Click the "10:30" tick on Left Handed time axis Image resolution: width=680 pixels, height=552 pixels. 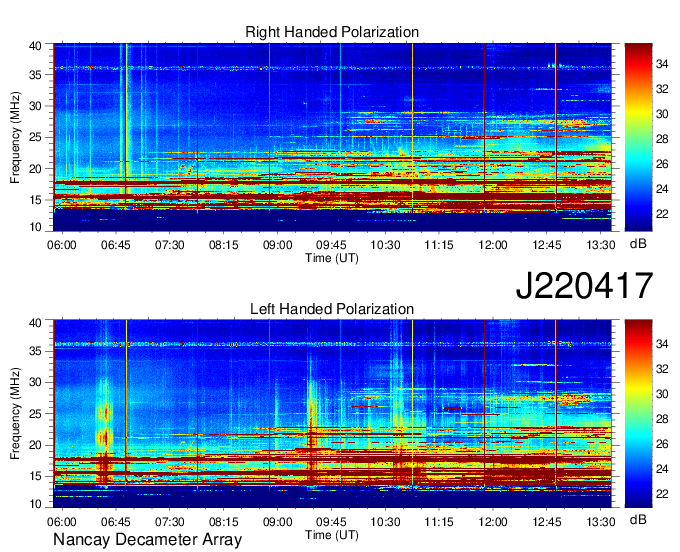pos(385,522)
